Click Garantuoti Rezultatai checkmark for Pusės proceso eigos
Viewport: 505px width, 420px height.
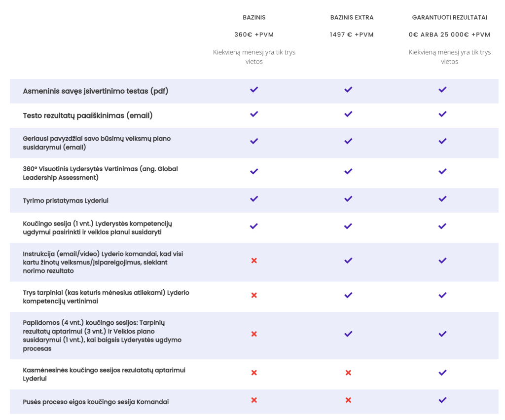[x=442, y=400]
